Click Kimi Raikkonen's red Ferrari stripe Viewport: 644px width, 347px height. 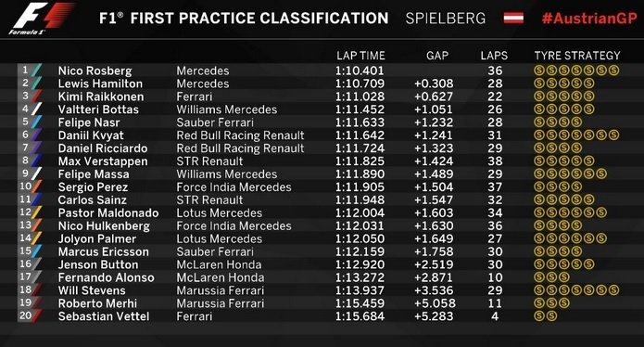pos(37,96)
